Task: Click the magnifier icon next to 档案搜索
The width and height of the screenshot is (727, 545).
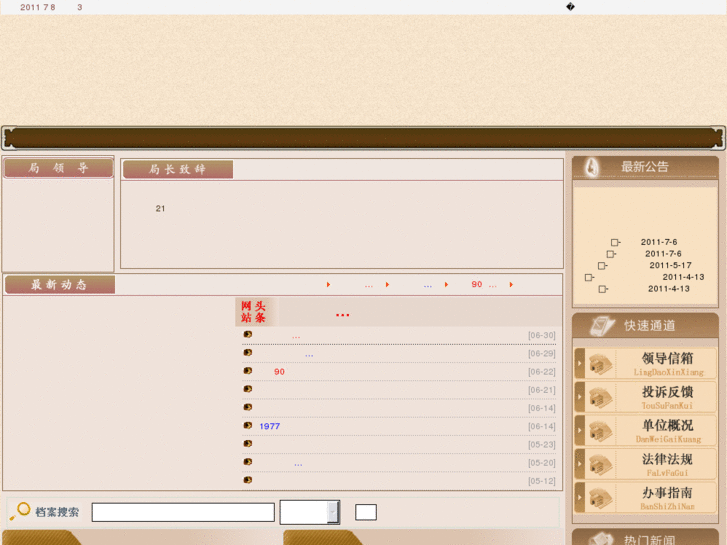Action: 20,511
